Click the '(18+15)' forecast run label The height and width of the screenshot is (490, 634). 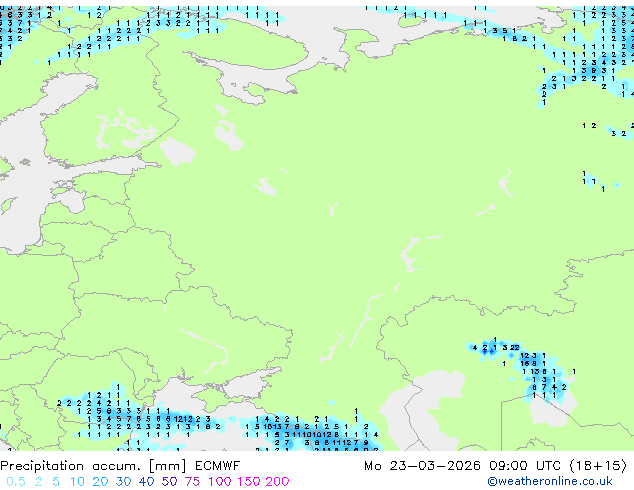pos(598,466)
